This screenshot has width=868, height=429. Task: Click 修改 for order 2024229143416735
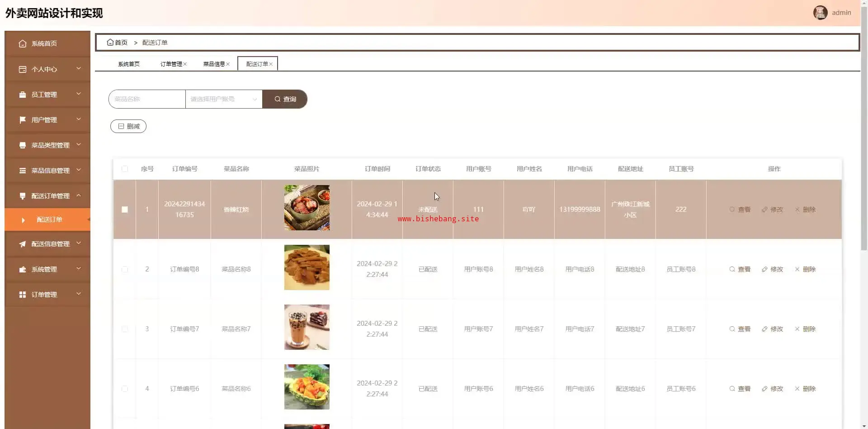point(773,210)
